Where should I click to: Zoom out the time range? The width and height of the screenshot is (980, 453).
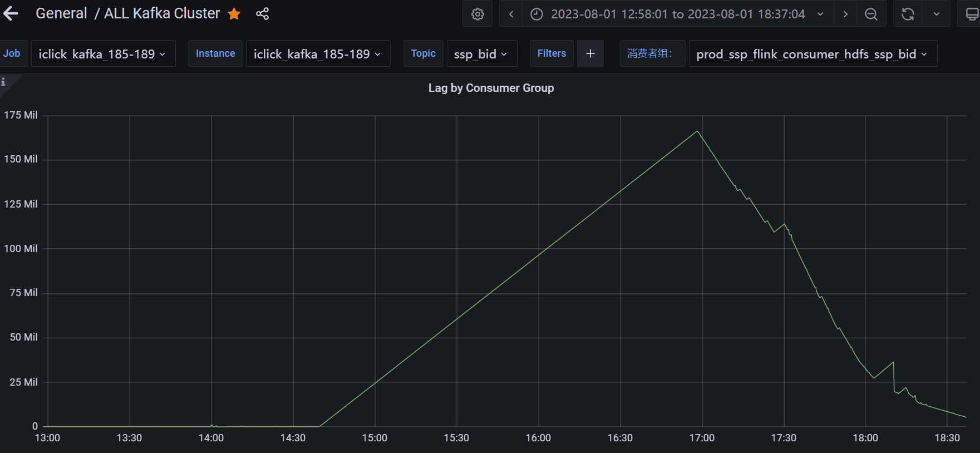coord(871,14)
